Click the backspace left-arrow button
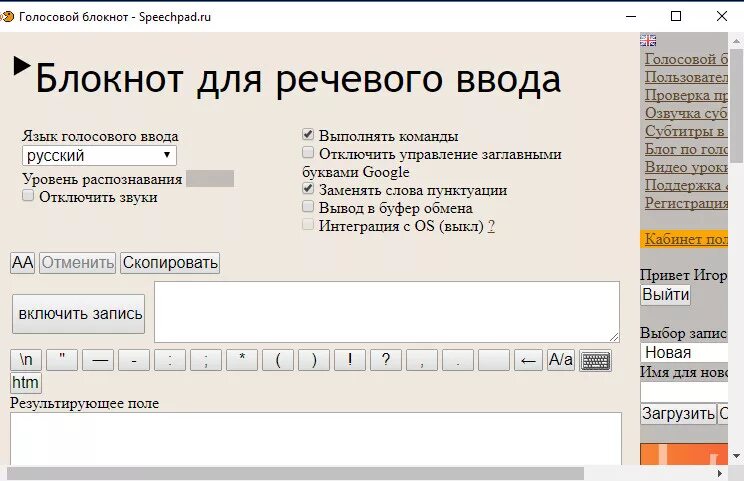Image resolution: width=744 pixels, height=481 pixels. [x=528, y=360]
